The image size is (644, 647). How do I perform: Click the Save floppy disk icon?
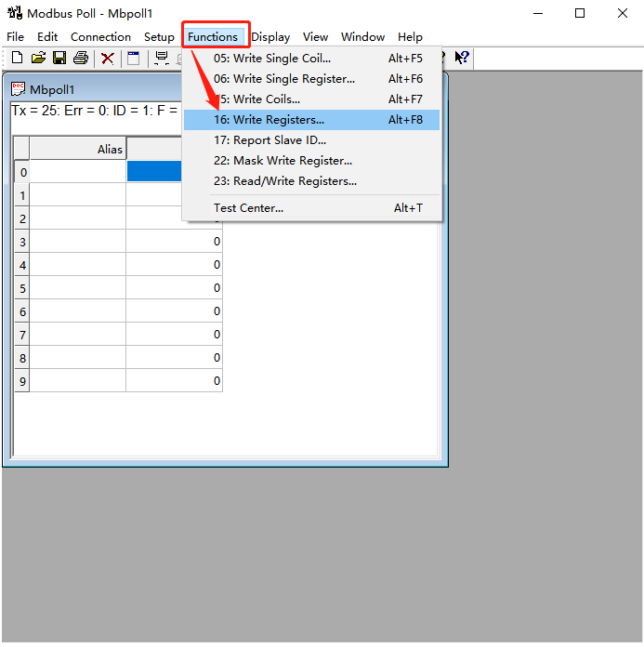[59, 58]
